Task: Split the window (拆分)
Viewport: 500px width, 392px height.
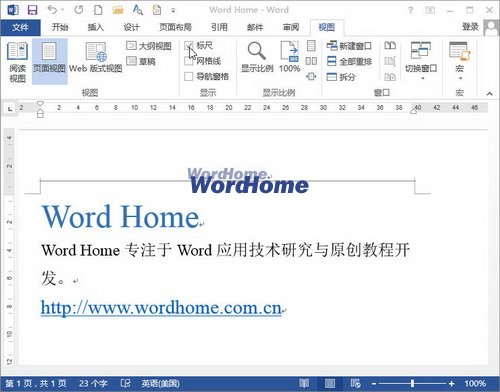Action: (x=341, y=77)
